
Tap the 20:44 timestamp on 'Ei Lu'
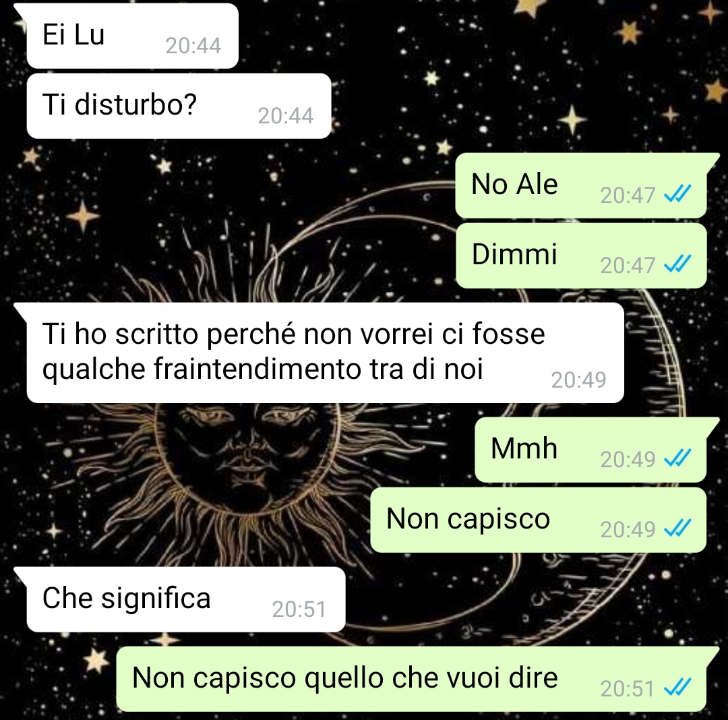pyautogui.click(x=193, y=45)
